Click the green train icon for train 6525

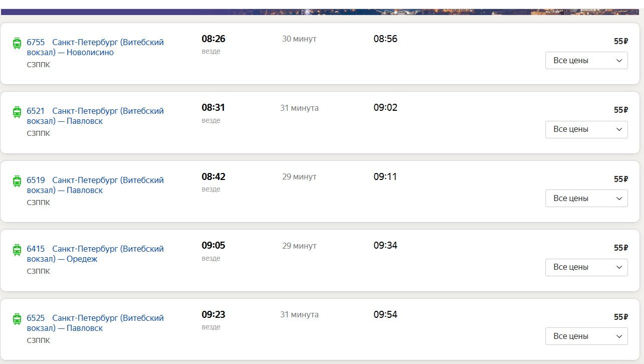(x=17, y=319)
